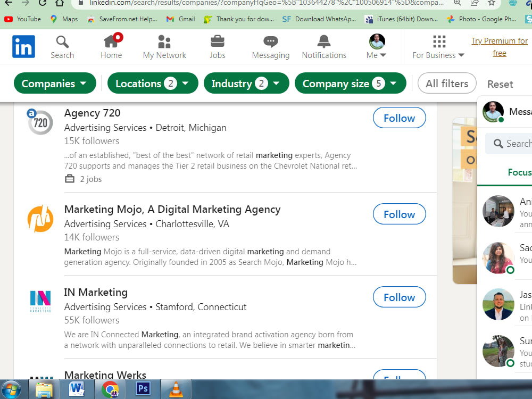Open the Gmail bookmark

pyautogui.click(x=180, y=19)
